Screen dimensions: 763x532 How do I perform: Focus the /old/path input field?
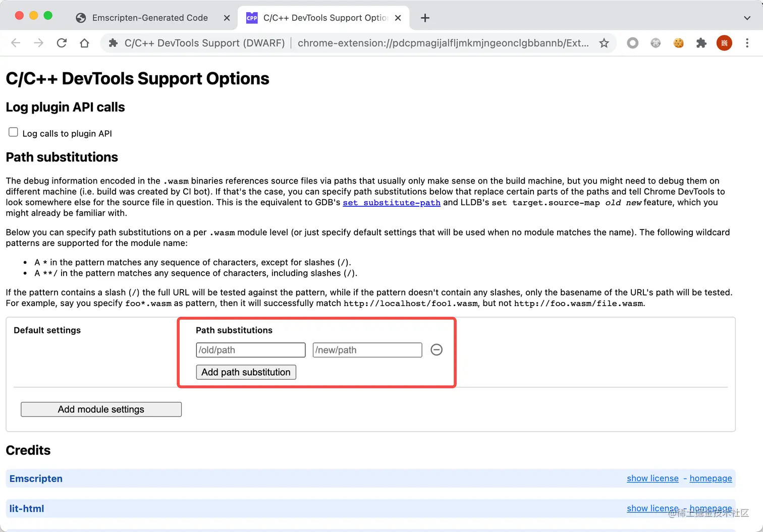pyautogui.click(x=250, y=350)
